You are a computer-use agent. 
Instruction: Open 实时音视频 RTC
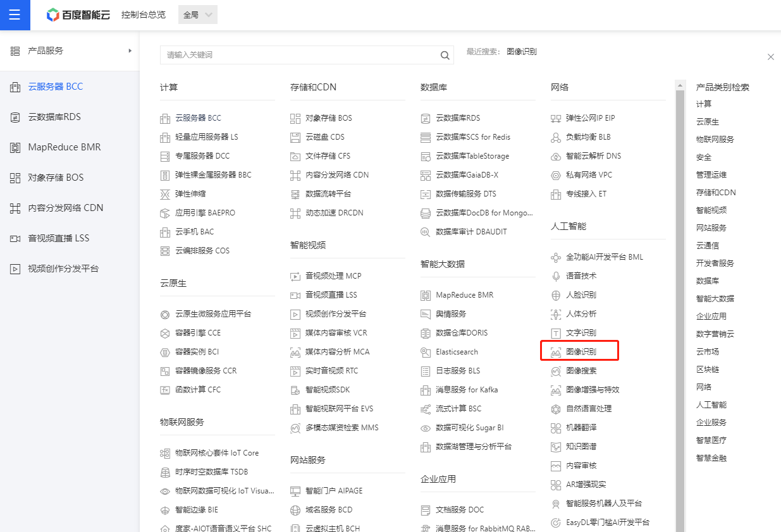[x=331, y=371]
